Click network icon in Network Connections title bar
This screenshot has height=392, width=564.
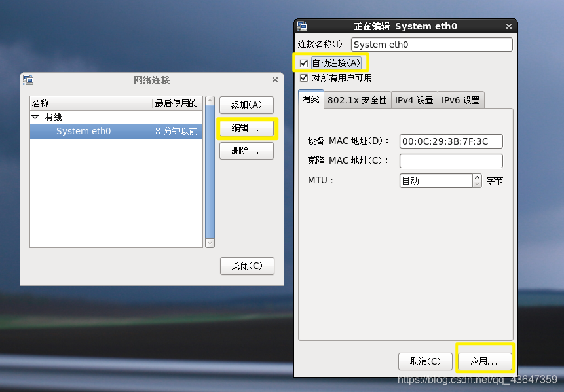[x=28, y=79]
